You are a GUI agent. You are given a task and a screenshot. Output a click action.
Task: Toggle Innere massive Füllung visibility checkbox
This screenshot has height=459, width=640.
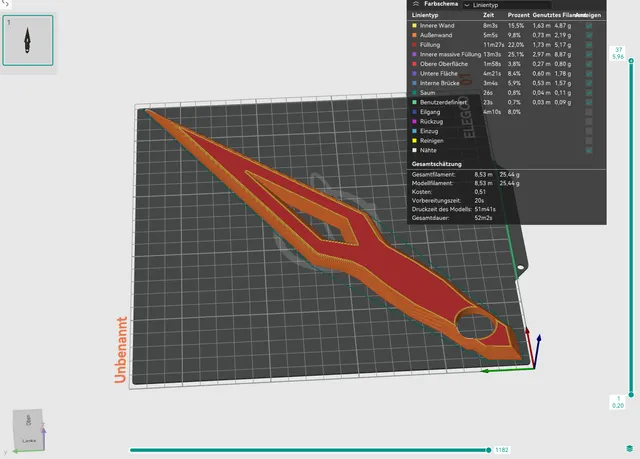pyautogui.click(x=589, y=54)
